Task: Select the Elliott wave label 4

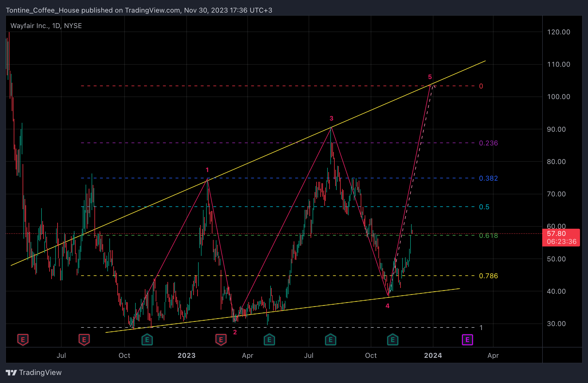Action: 388,306
